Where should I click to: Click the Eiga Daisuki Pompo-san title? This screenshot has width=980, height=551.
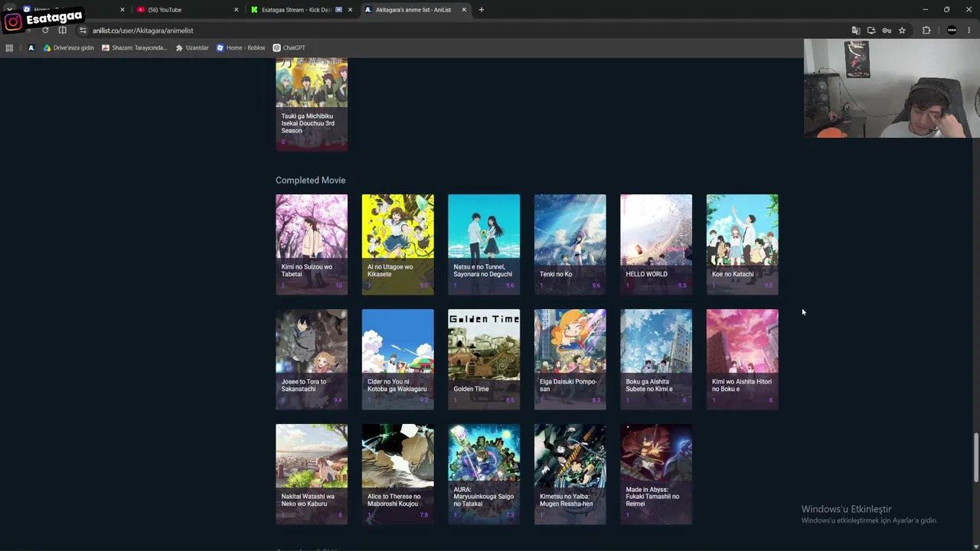pyautogui.click(x=567, y=385)
